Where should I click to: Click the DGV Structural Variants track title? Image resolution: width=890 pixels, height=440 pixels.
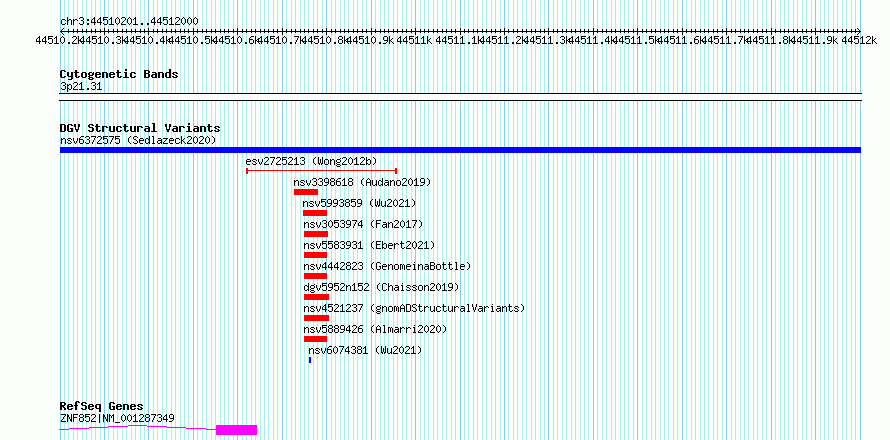[140, 128]
